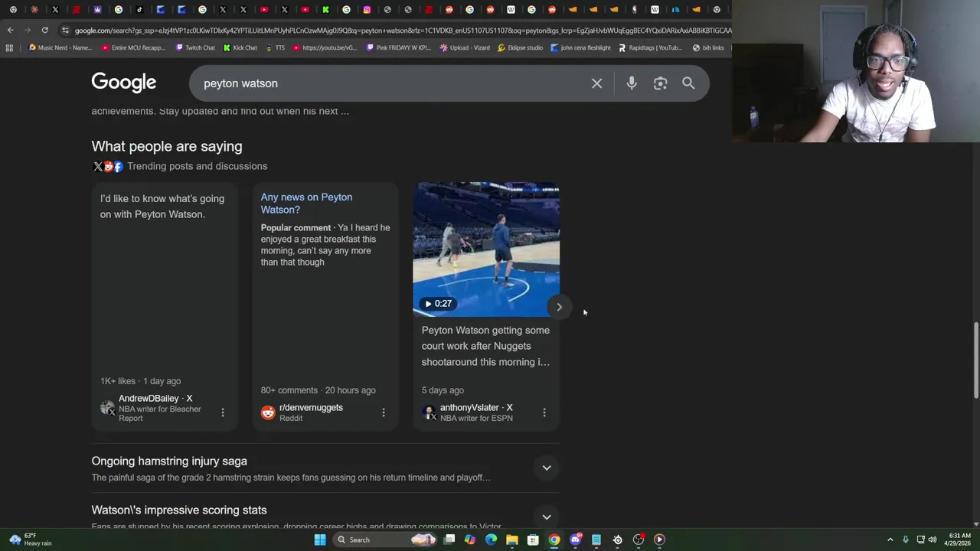Open the 'Kick Chat' bookmark
The height and width of the screenshot is (551, 980).
click(x=240, y=47)
